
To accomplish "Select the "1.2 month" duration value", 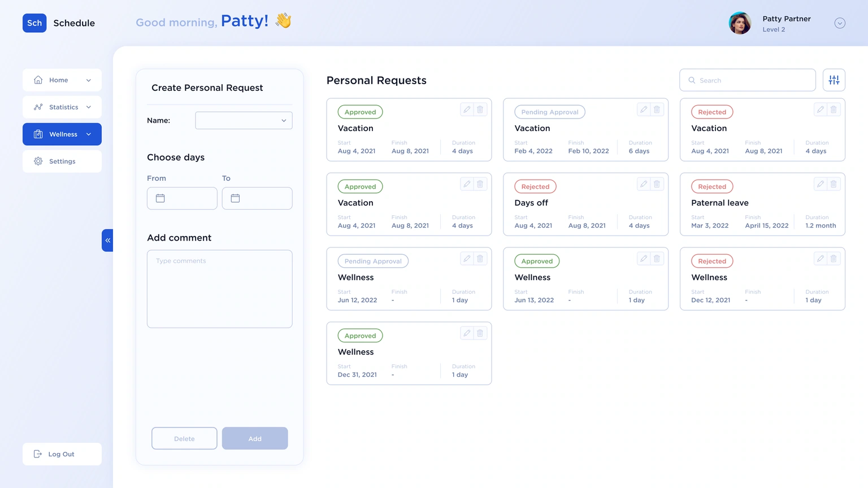I will pos(821,225).
